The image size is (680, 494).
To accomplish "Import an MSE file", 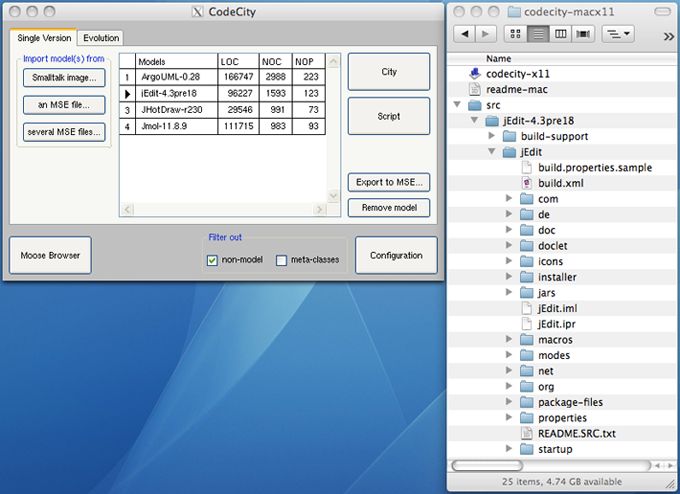I will coord(64,105).
